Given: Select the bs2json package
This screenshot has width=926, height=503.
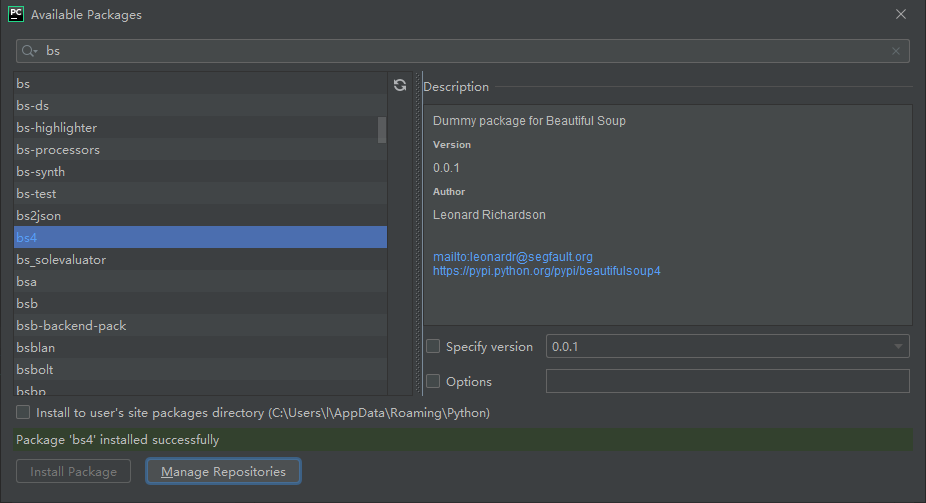Looking at the screenshot, I should tap(200, 215).
